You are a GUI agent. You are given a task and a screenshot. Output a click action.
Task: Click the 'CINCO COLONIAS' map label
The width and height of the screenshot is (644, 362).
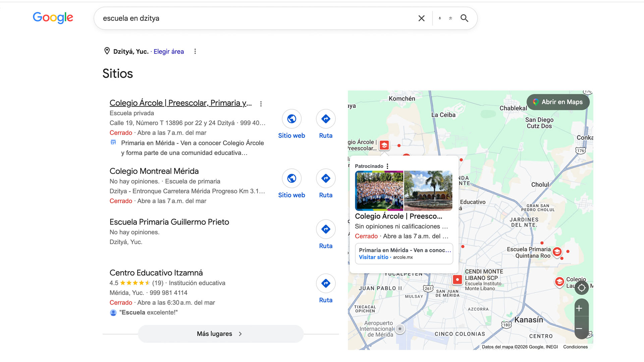pos(460,334)
